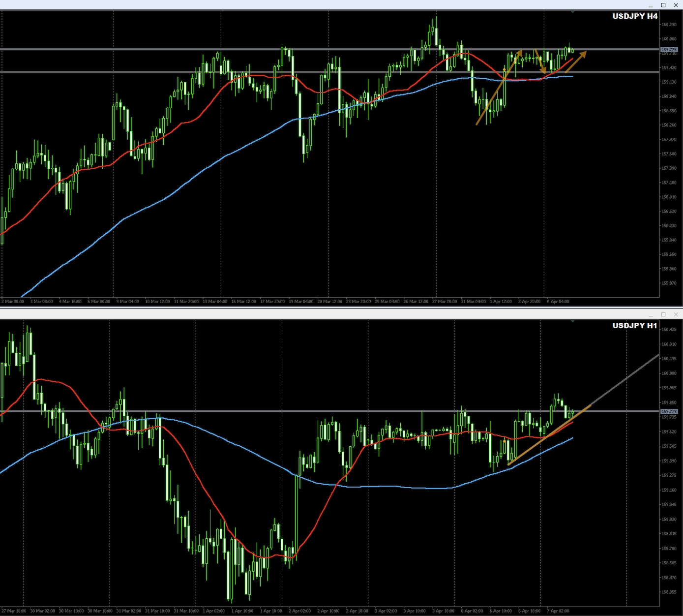Screen dimensions: 683x616
Task: Minimize the USDJPY H1 chart window
Action: [x=651, y=315]
